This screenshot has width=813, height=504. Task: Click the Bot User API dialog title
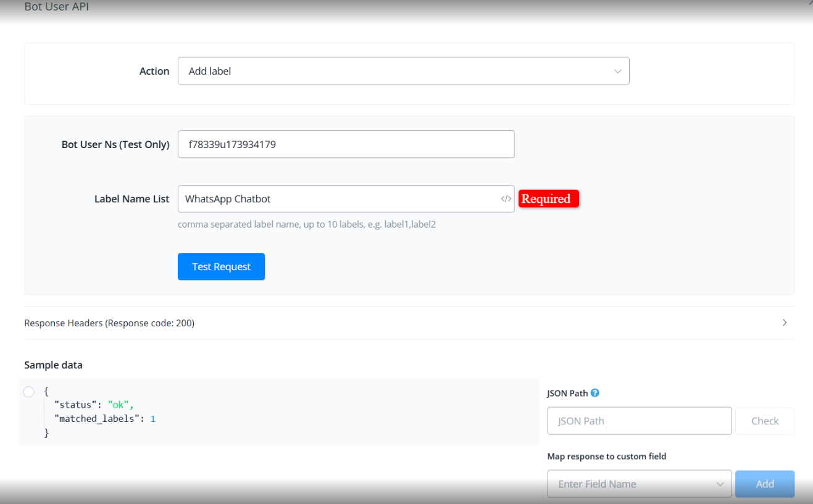[57, 7]
